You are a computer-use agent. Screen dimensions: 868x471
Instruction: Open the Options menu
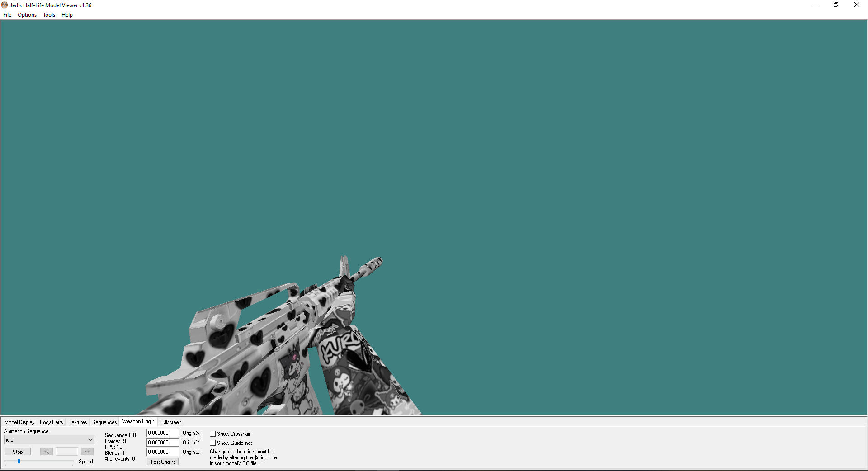27,15
